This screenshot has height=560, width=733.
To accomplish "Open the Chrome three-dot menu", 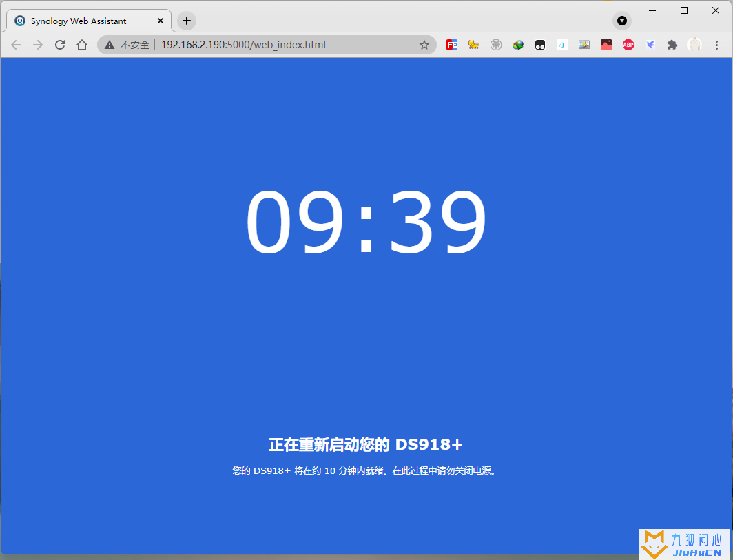I will [x=716, y=45].
